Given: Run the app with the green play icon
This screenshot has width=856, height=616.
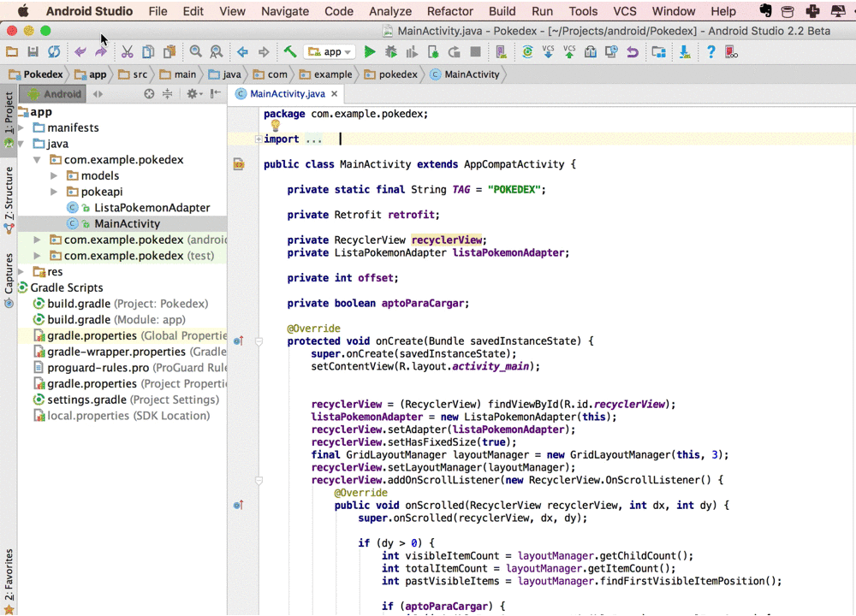Looking at the screenshot, I should [x=370, y=52].
